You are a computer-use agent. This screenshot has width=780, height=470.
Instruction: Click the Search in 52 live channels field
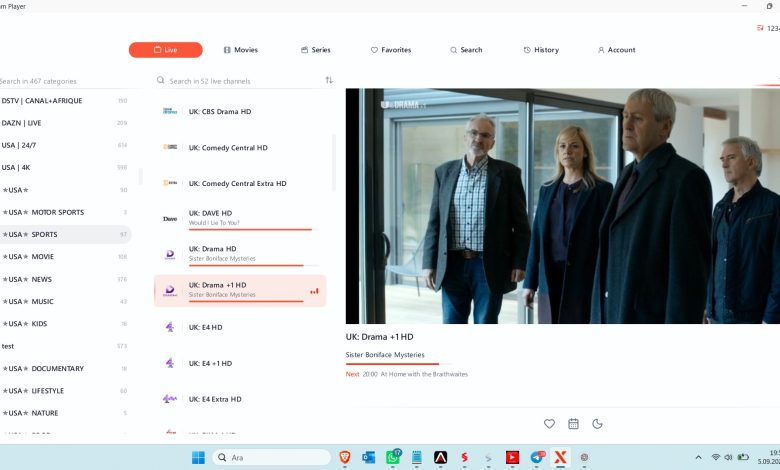tap(239, 81)
